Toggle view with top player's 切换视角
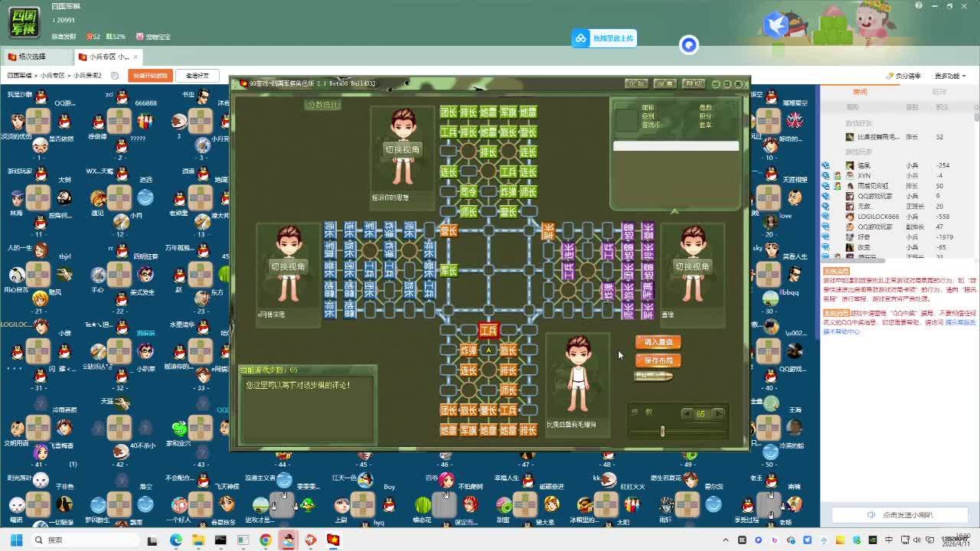This screenshot has height=551, width=980. tap(402, 150)
